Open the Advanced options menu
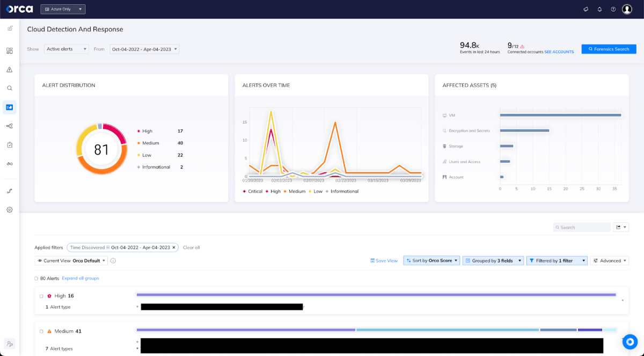This screenshot has width=644, height=356. [x=609, y=260]
